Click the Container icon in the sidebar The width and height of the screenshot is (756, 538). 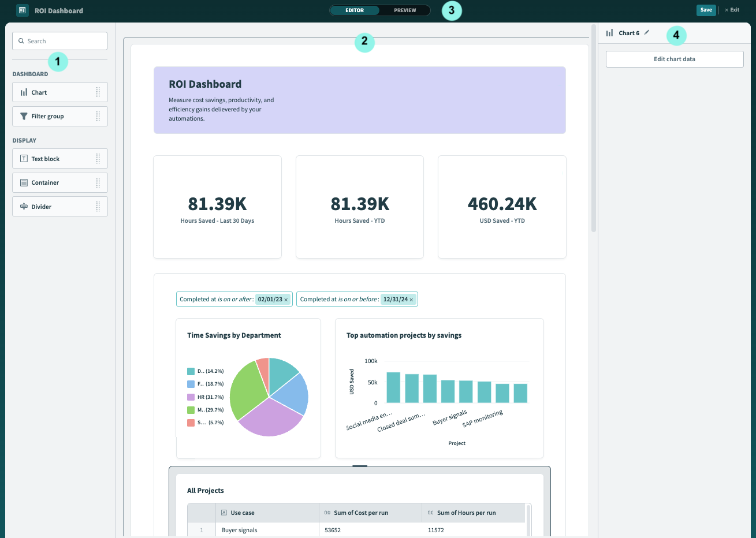point(23,182)
